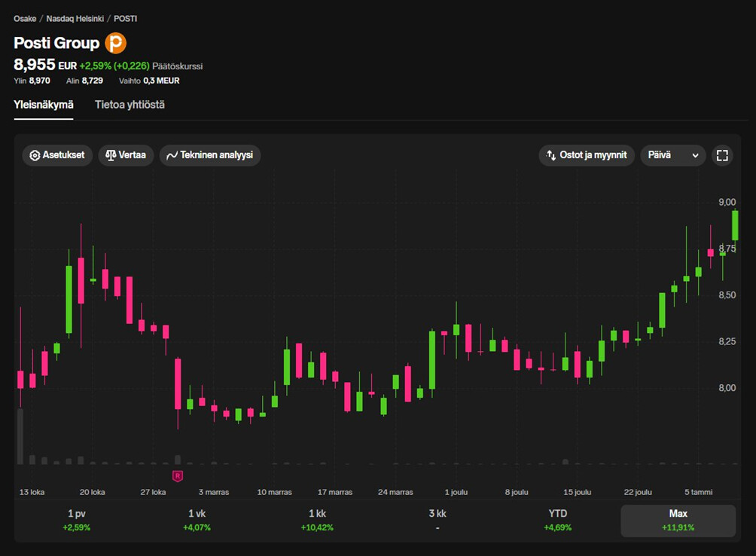Open the Nasdaq Helsinki breadcrumb link
This screenshot has width=756, height=556.
(x=75, y=18)
